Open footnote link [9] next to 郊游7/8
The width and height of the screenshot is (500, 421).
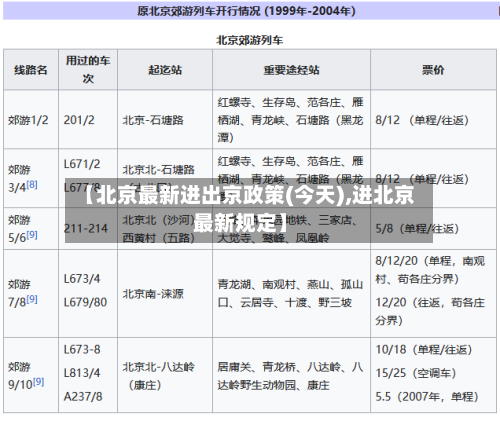(32, 299)
